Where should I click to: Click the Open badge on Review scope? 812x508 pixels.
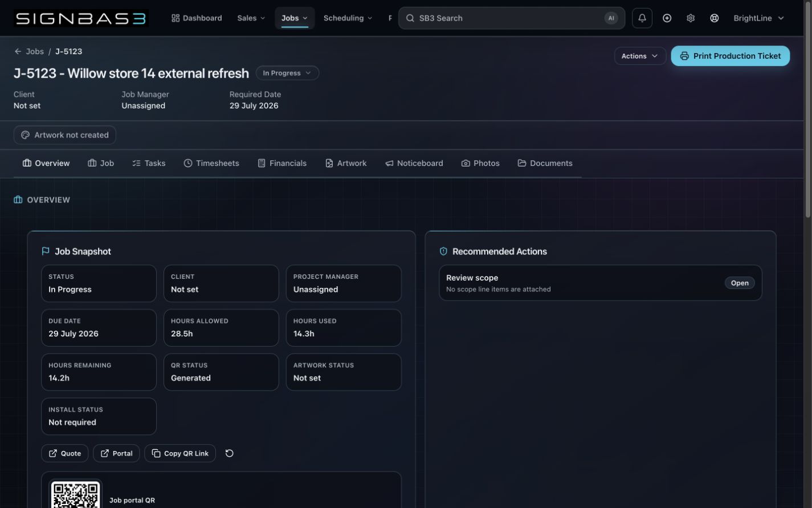click(740, 283)
